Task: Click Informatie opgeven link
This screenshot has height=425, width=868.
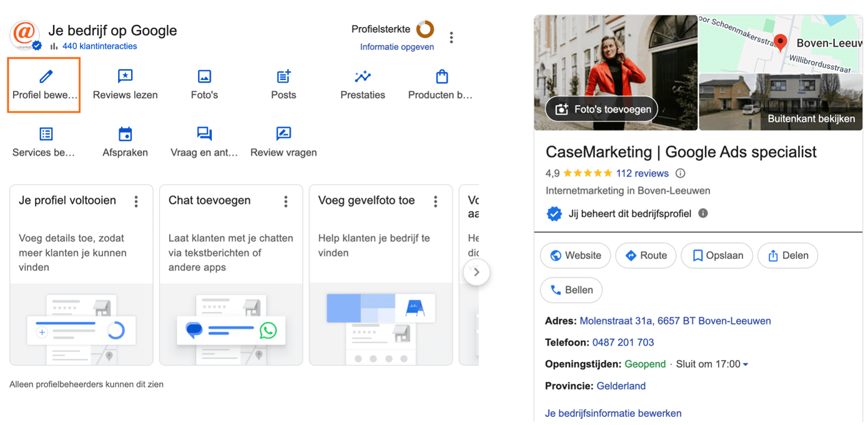Action: (x=397, y=47)
